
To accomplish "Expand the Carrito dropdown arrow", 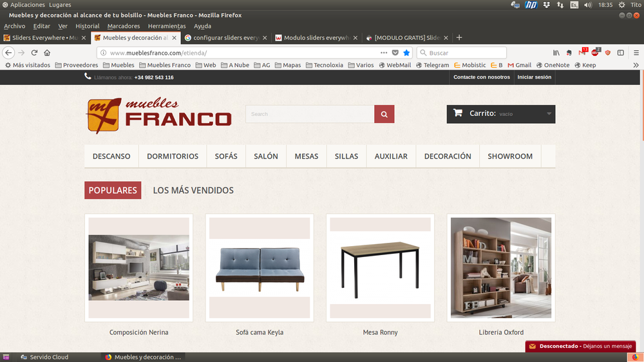I will [549, 114].
